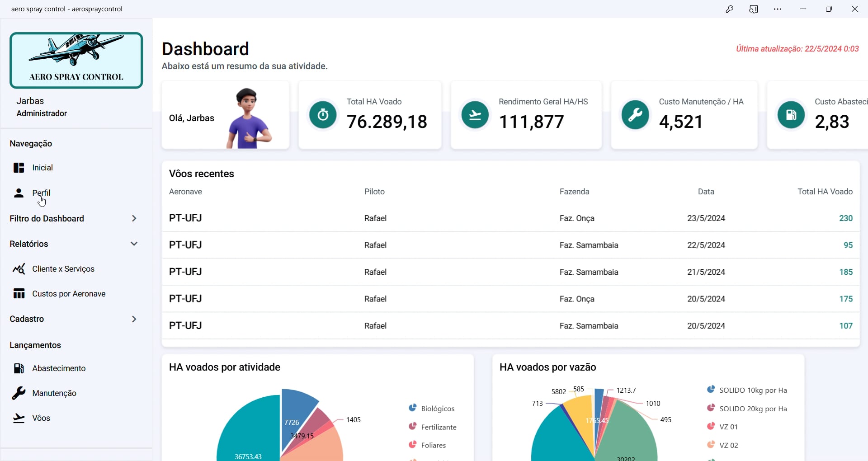868x461 pixels.
Task: Click the Abastecimento fuel pump icon
Action: click(x=19, y=368)
